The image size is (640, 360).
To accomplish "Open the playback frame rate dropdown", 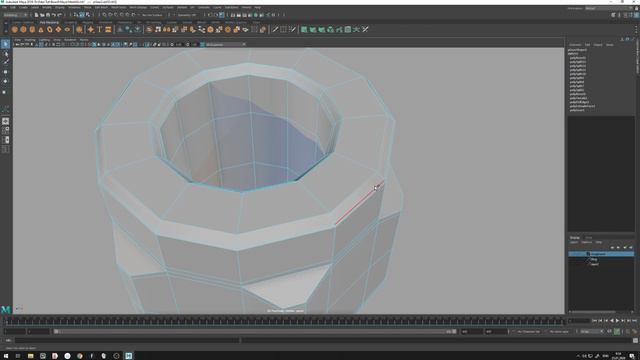I will 591,331.
